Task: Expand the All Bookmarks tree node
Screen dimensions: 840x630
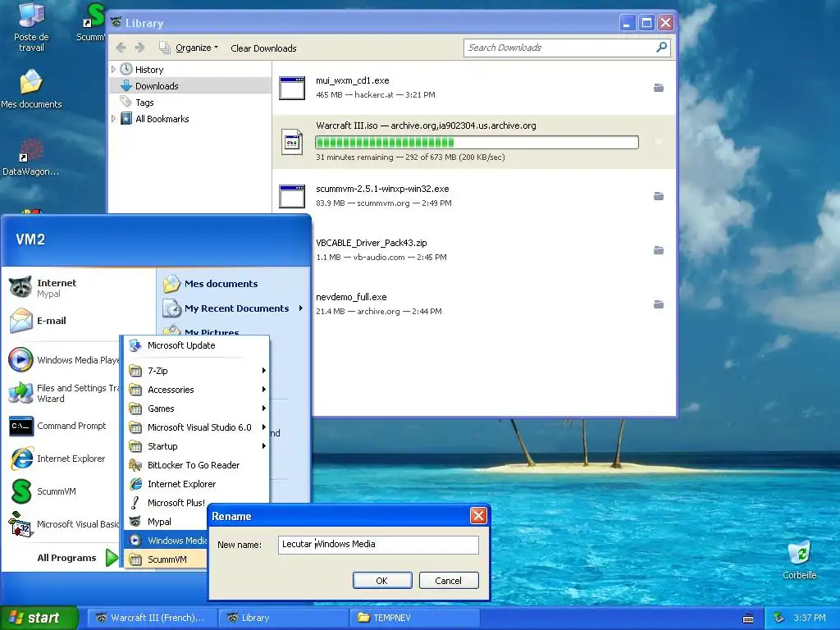Action: [x=113, y=119]
